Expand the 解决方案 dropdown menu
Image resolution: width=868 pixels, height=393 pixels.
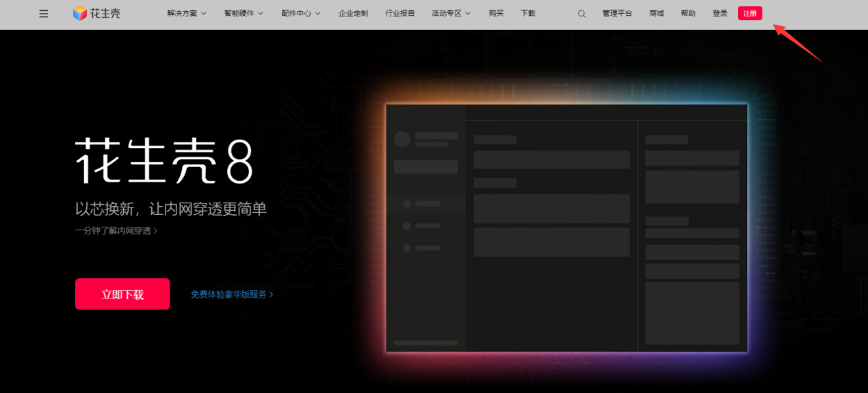(x=187, y=14)
